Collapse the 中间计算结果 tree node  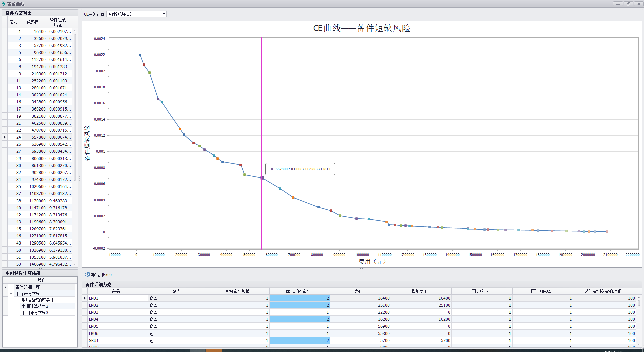[x=11, y=294]
